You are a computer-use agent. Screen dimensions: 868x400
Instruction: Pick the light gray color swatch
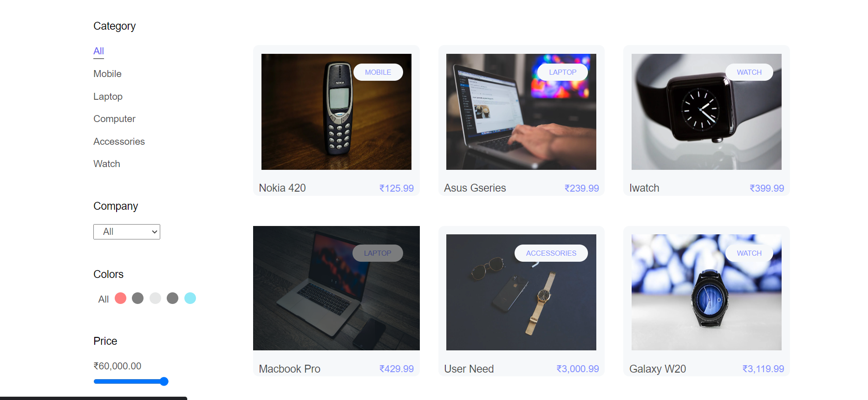[x=155, y=298]
